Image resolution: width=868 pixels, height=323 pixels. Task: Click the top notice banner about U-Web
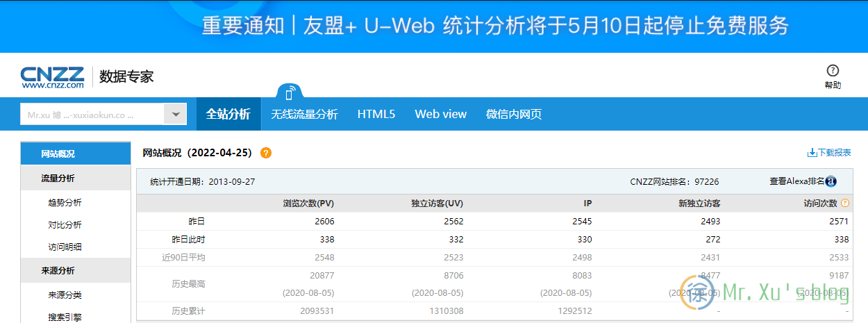coord(434,26)
